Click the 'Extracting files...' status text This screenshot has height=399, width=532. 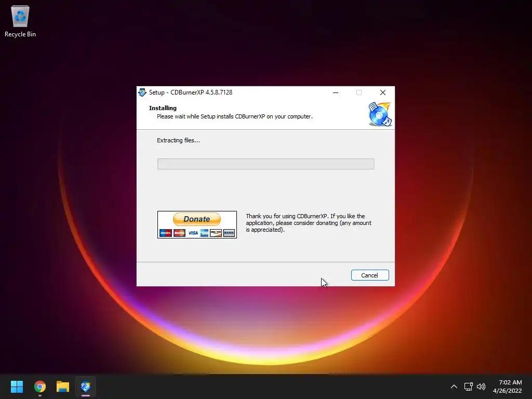(x=179, y=140)
